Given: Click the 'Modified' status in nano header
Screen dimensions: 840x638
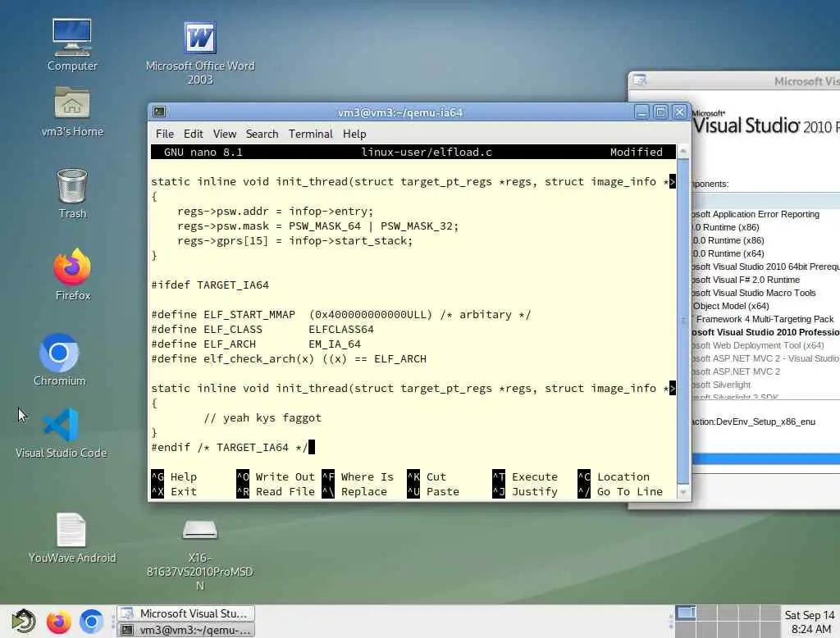Looking at the screenshot, I should (x=636, y=153).
